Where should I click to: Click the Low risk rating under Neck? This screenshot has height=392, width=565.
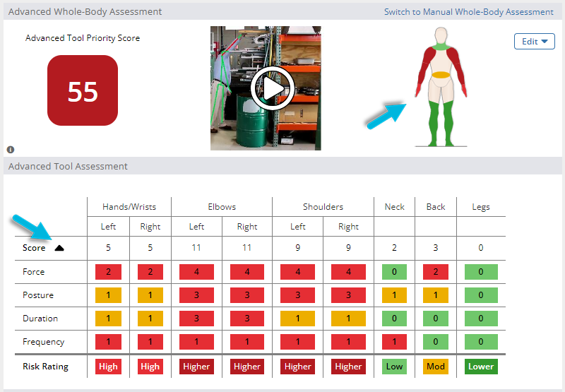(x=394, y=367)
